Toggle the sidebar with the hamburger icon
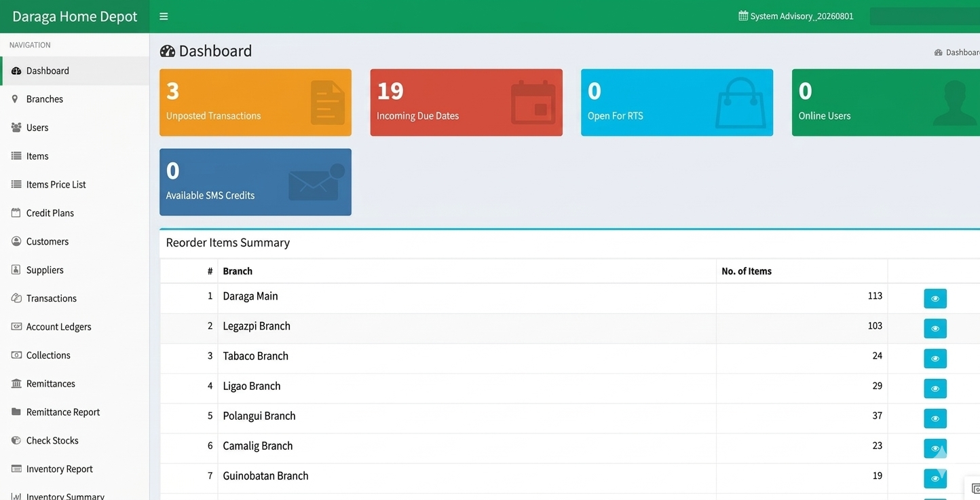The width and height of the screenshot is (980, 500). click(164, 16)
